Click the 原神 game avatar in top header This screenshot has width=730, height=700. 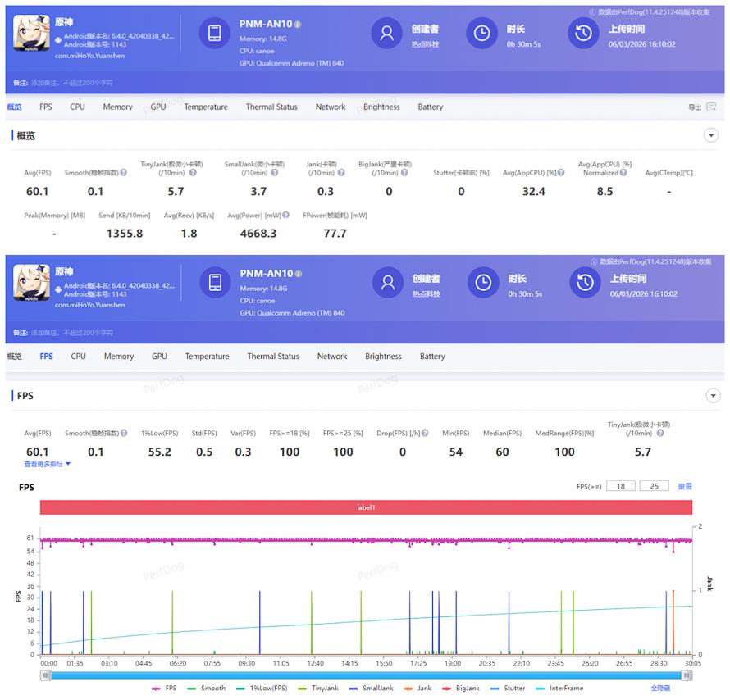coord(31,34)
